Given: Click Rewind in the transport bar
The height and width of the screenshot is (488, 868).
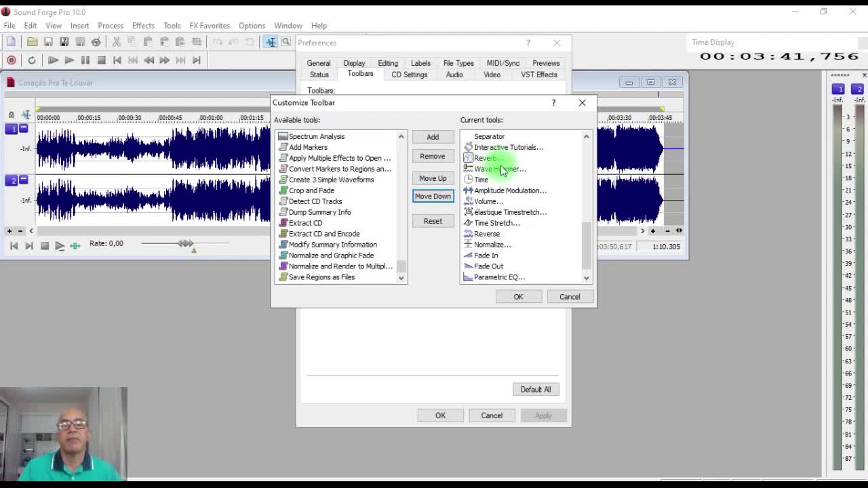Looking at the screenshot, I should pyautogui.click(x=149, y=60).
